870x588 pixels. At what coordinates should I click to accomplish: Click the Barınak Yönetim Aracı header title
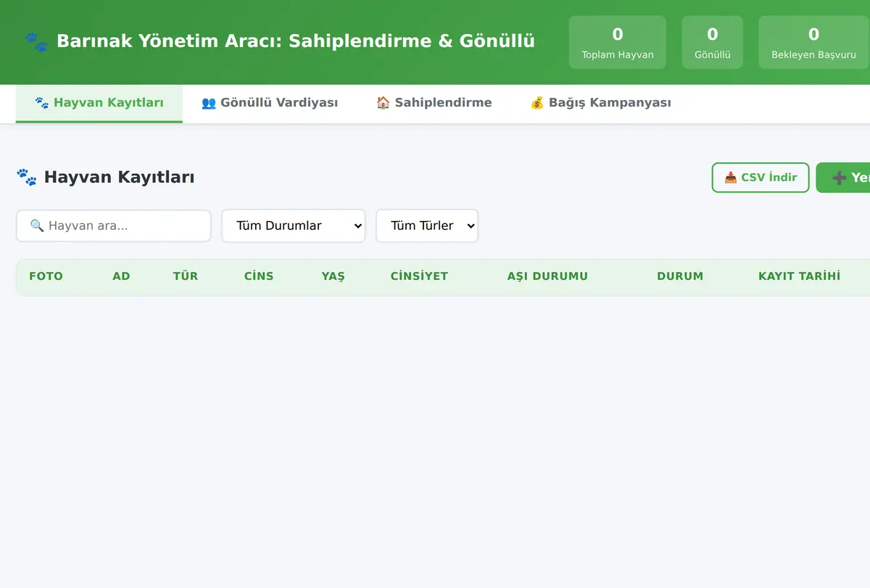pyautogui.click(x=296, y=41)
